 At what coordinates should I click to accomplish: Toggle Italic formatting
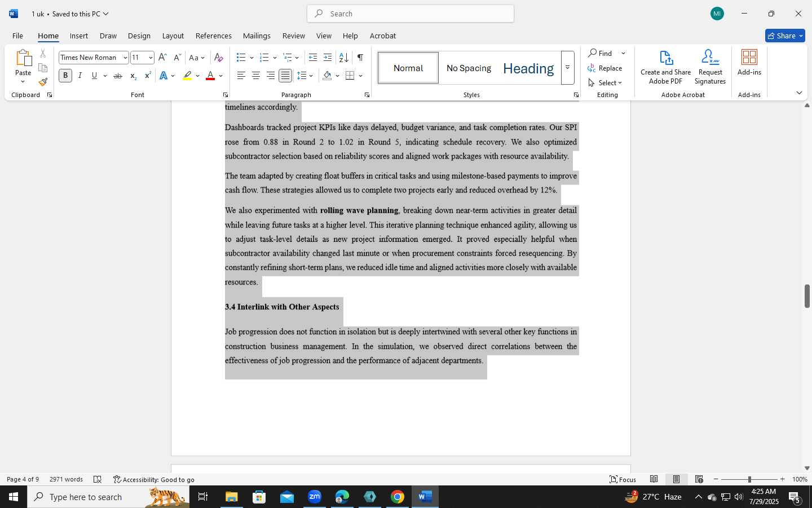(x=80, y=76)
